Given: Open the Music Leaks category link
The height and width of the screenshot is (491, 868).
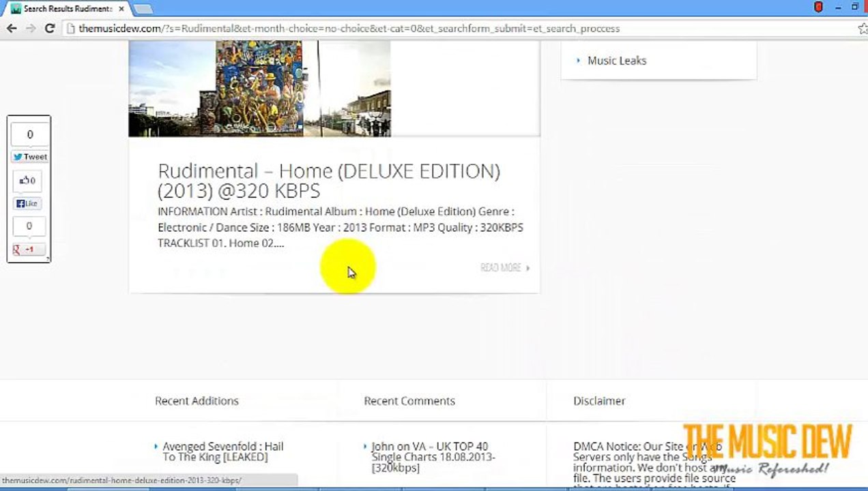Looking at the screenshot, I should click(x=617, y=61).
